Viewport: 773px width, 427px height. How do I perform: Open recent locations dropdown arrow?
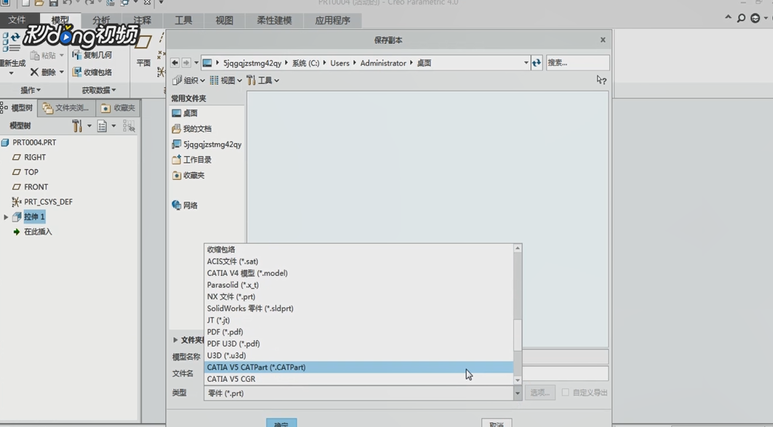point(196,63)
